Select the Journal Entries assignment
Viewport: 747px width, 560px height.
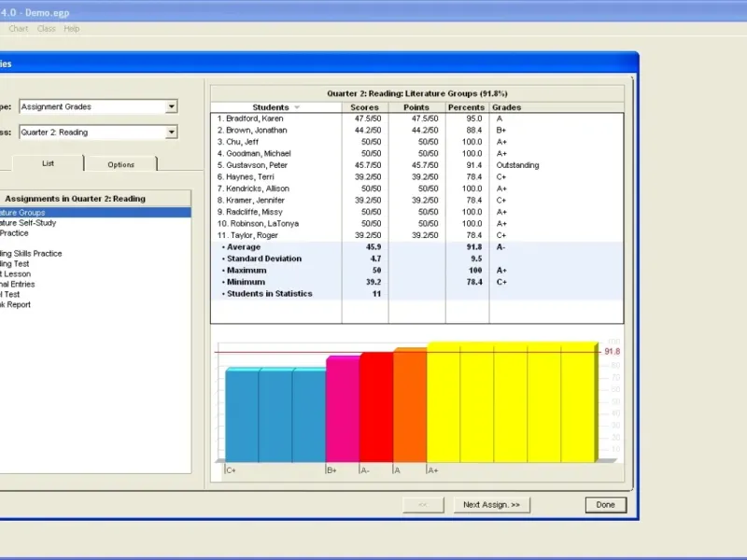point(18,285)
